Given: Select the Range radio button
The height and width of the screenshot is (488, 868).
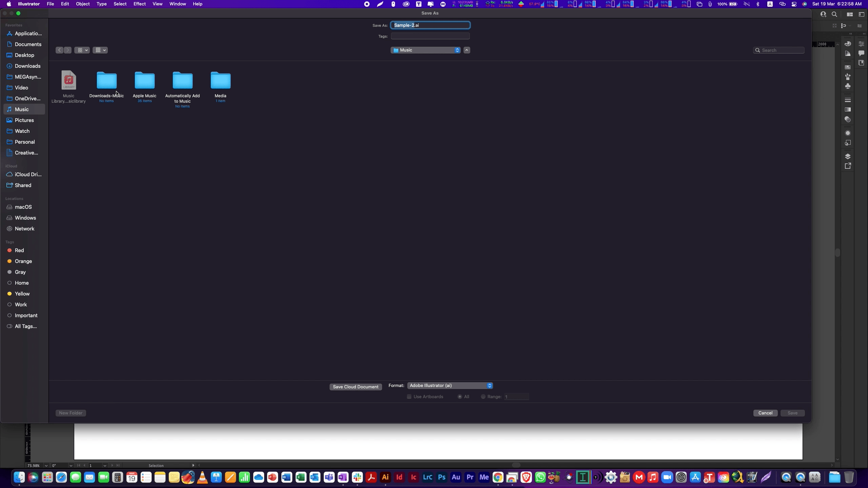Looking at the screenshot, I should [x=483, y=397].
